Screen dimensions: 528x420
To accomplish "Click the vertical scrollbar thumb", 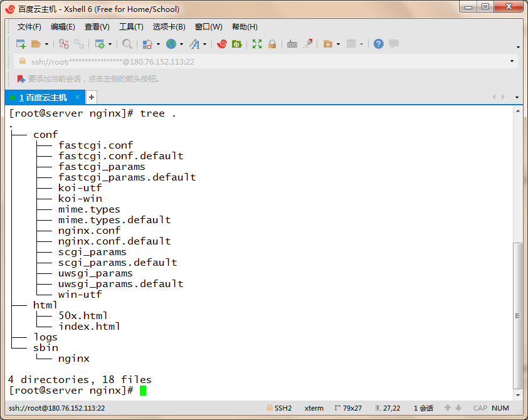I will point(517,316).
